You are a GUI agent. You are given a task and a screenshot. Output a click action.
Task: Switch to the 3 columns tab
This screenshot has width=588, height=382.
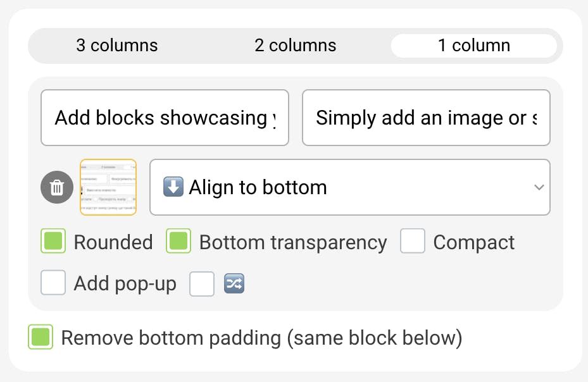(117, 46)
